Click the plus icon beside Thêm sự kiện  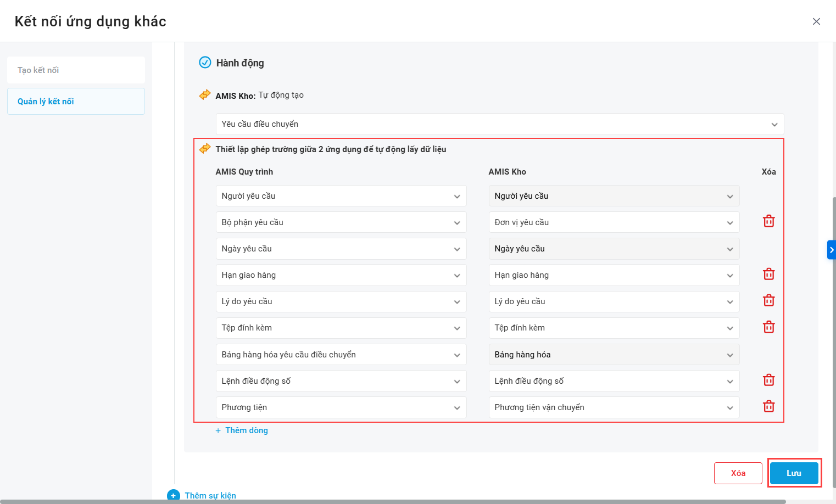tap(174, 495)
